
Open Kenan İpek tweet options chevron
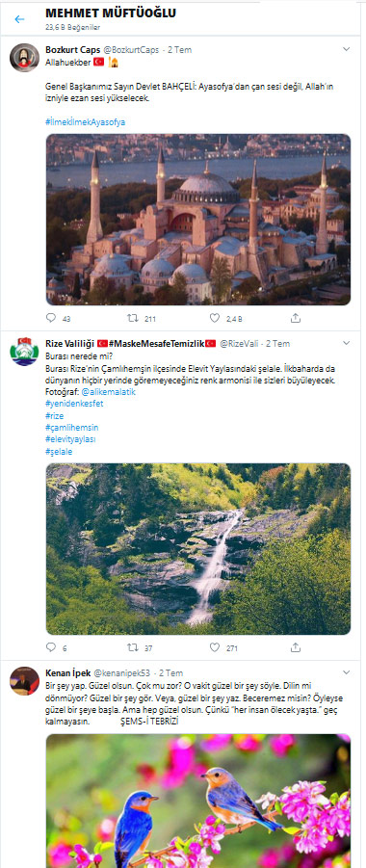pyautogui.click(x=347, y=672)
